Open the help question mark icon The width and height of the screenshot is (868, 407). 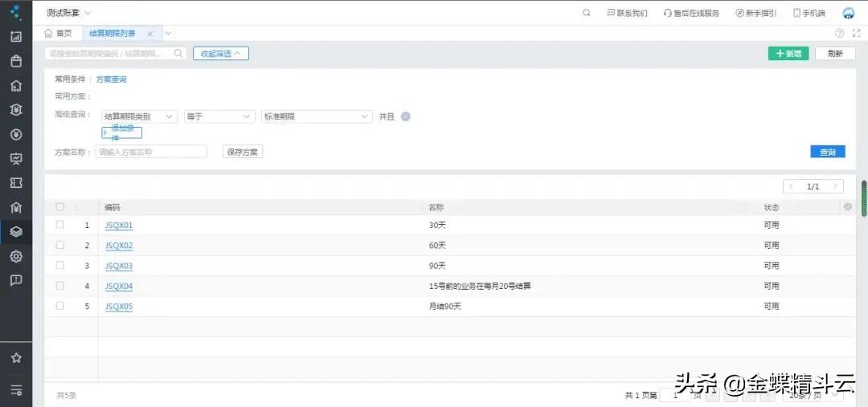[839, 33]
